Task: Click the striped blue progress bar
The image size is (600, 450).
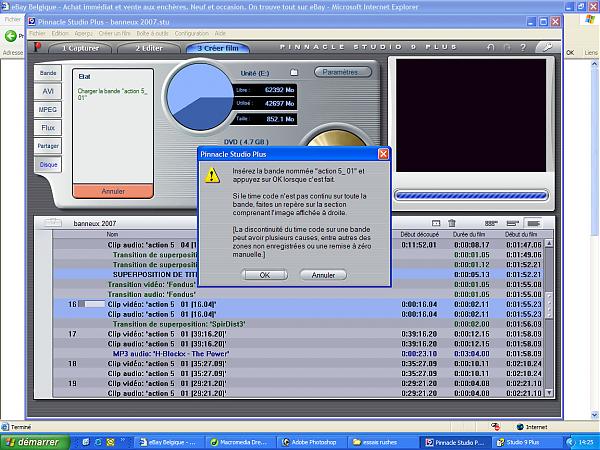Action: click(471, 196)
